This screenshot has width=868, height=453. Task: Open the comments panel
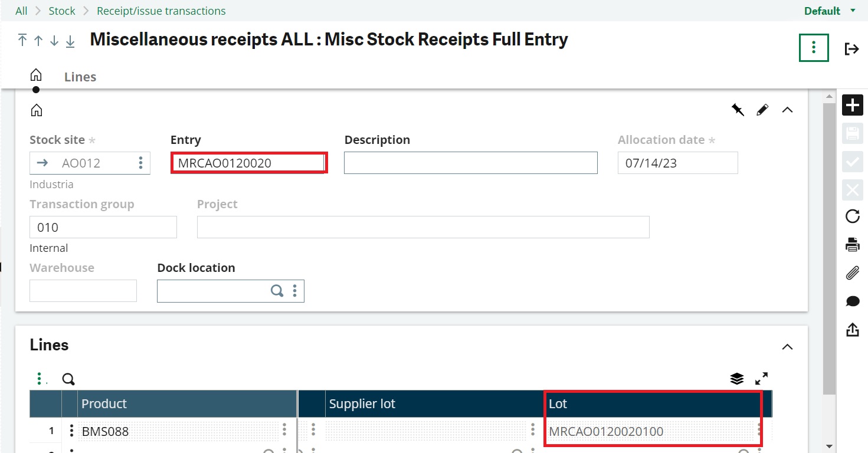point(852,301)
